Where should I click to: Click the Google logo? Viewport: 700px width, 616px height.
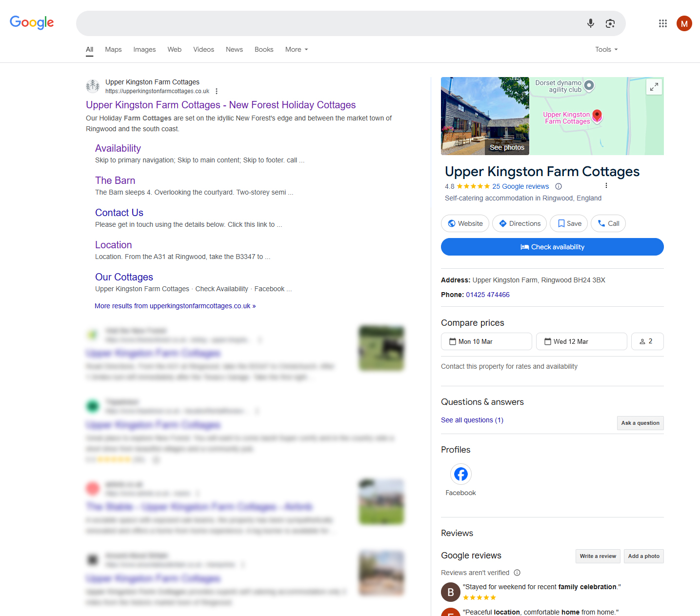click(32, 22)
